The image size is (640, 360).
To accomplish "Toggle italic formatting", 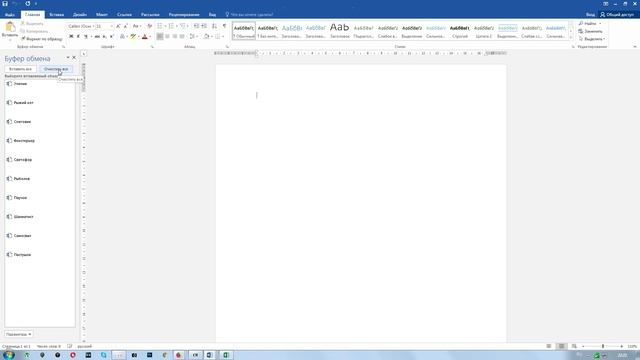I will pyautogui.click(x=78, y=37).
